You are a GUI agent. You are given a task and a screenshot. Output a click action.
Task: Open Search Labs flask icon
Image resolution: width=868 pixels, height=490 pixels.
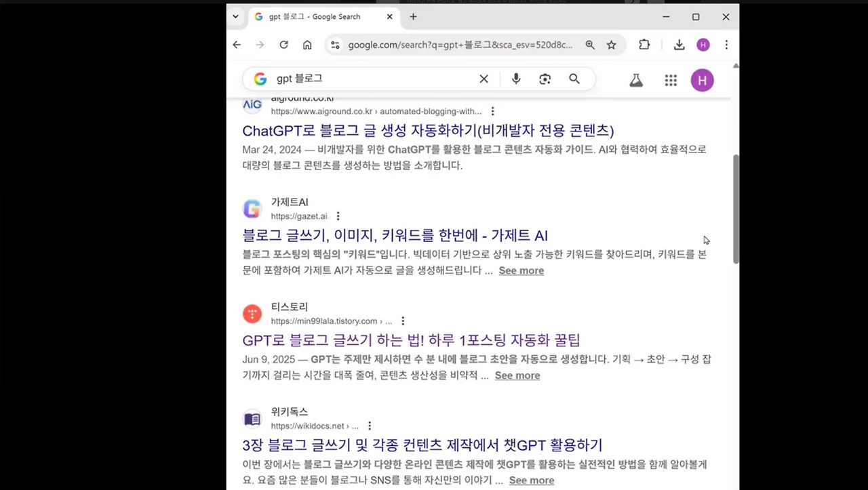(635, 80)
